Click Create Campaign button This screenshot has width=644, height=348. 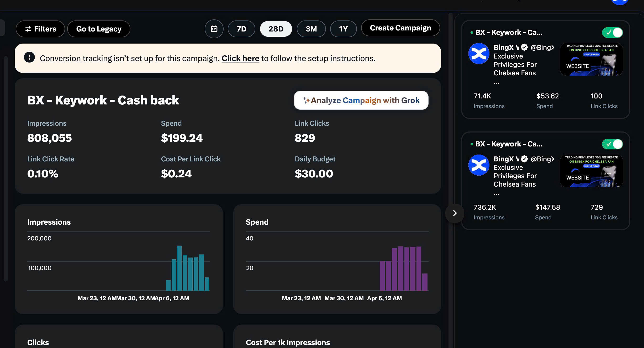click(400, 28)
